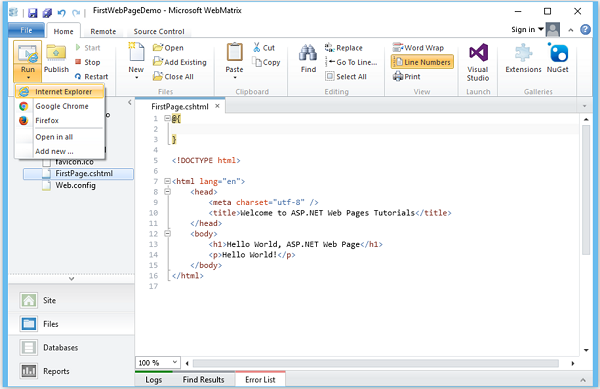Open the tab list dropdown arrow
600x389 pixels.
pos(584,106)
